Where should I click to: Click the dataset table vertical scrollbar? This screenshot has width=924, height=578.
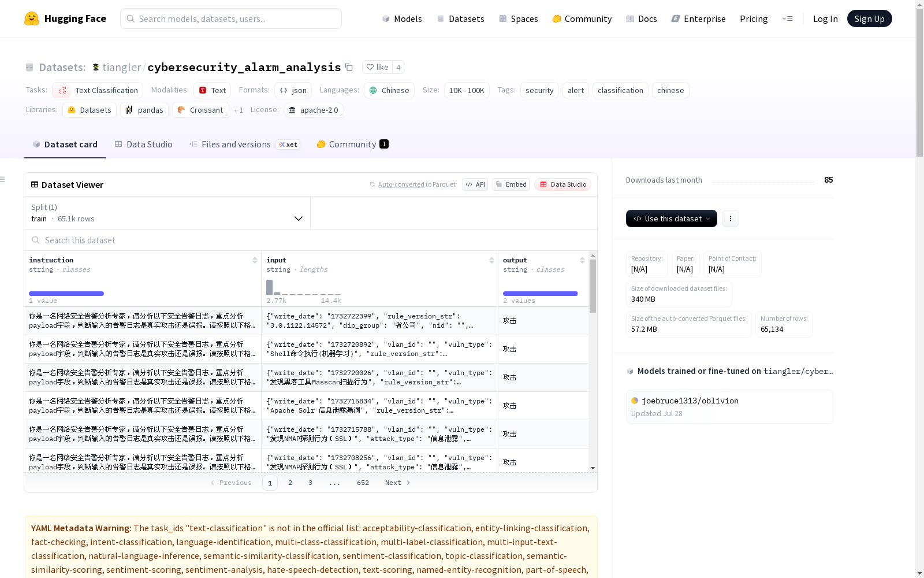click(x=593, y=286)
